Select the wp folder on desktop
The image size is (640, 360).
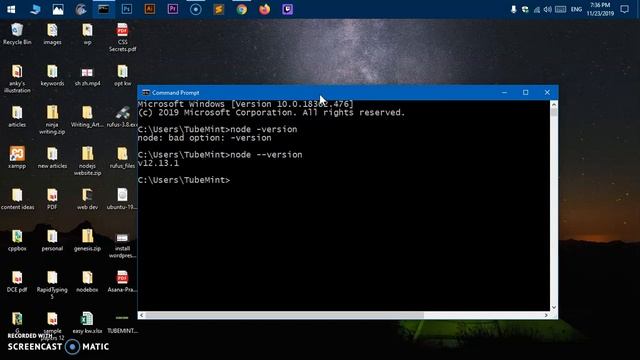[87, 34]
